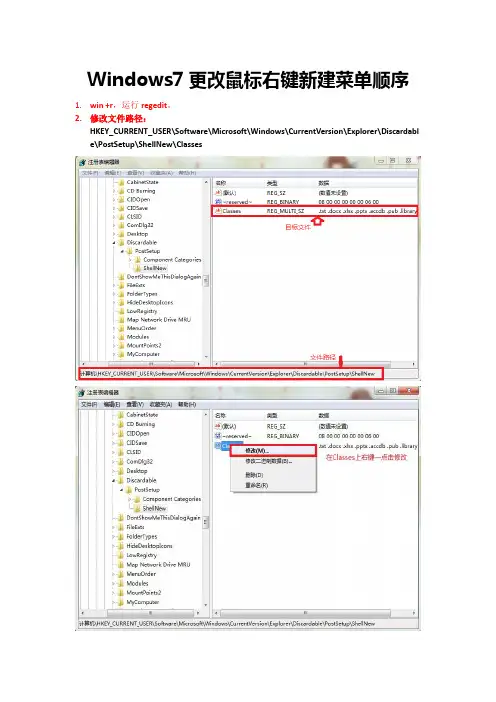
Task: Select Map Network Drive MRU in upper window
Action: tap(158, 320)
